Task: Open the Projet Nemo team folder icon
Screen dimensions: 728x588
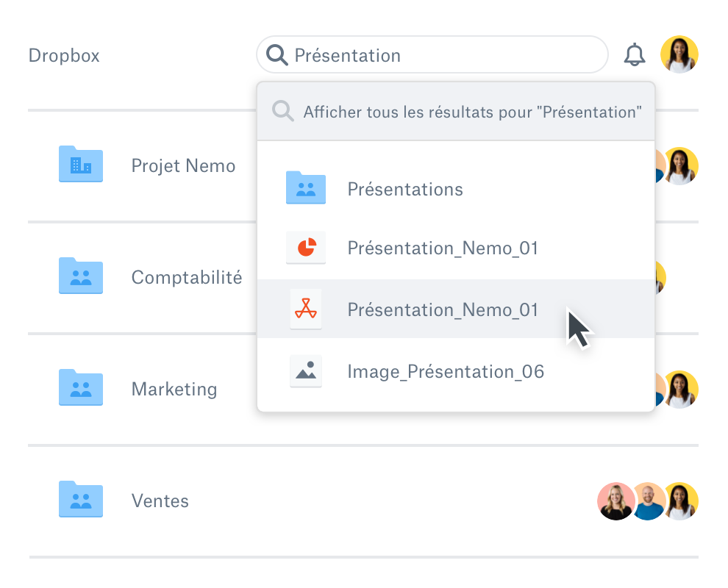Action: (x=81, y=164)
